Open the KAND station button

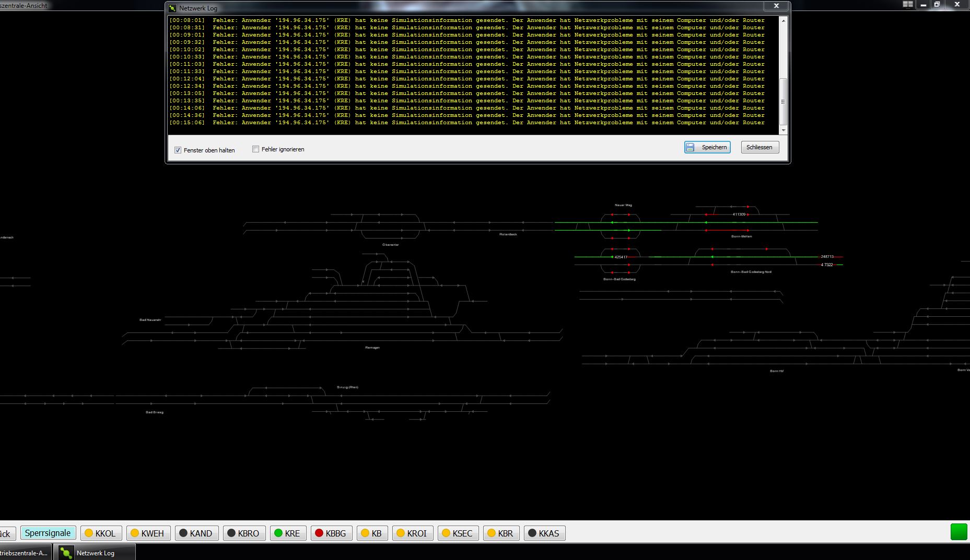196,533
